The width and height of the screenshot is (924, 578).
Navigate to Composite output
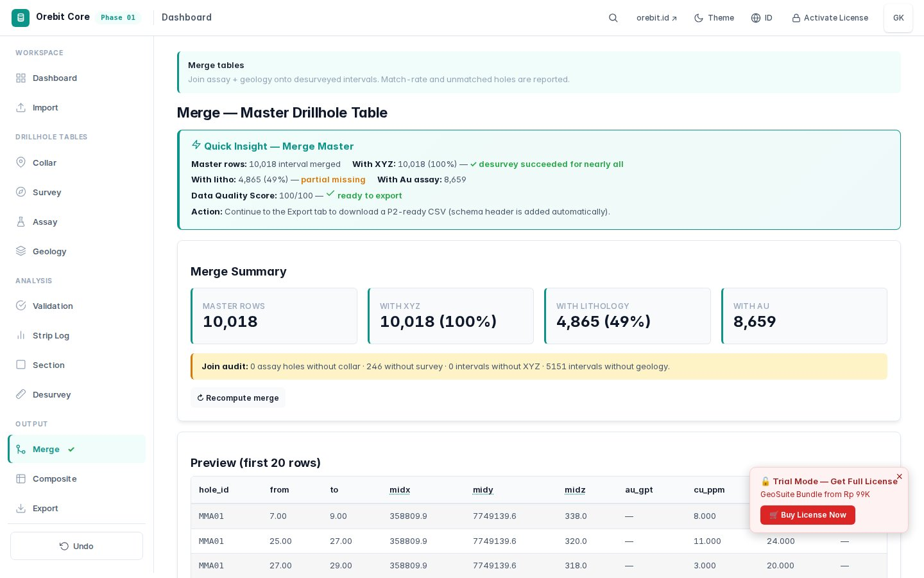(76, 479)
